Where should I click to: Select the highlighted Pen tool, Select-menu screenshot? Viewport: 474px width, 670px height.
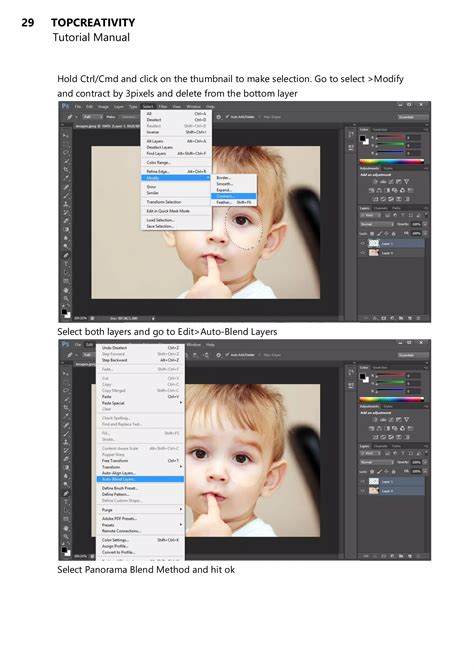(x=66, y=255)
